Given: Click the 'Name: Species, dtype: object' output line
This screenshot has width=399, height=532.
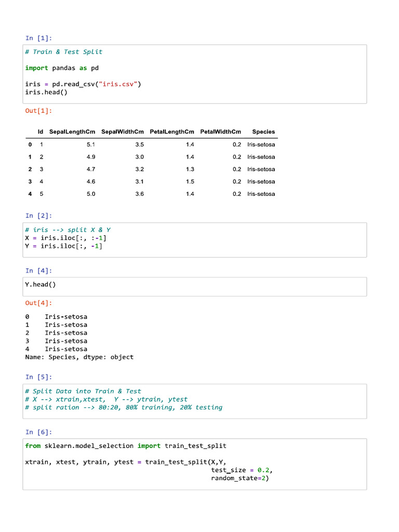Looking at the screenshot, I should tap(79, 357).
